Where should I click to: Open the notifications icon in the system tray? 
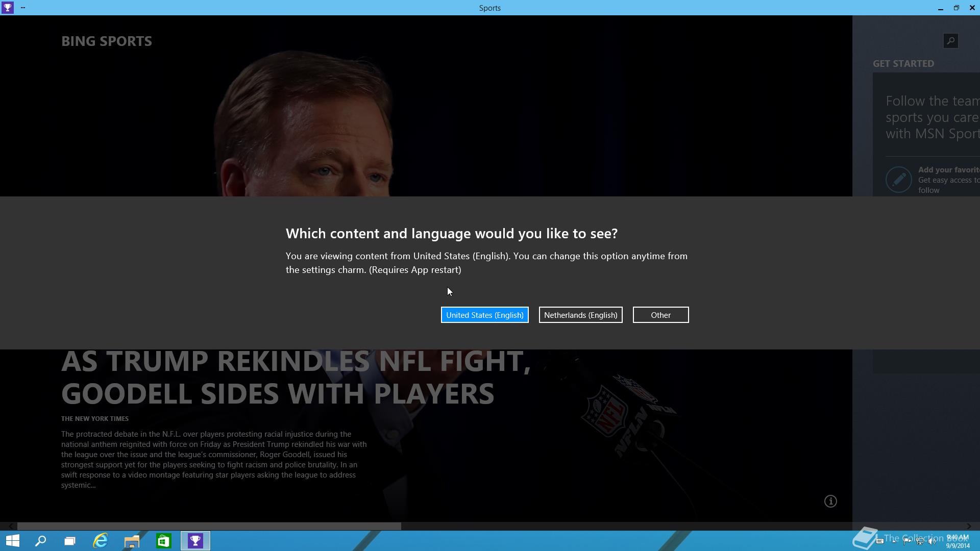point(880,541)
